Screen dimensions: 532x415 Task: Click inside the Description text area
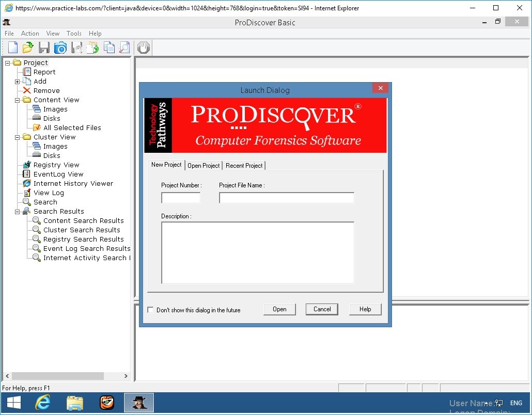[258, 252]
